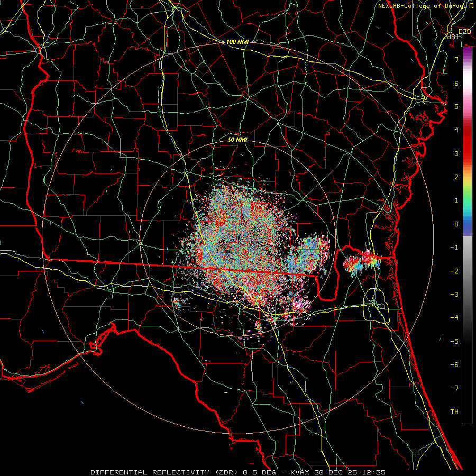The image size is (476, 476).
Task: Click the 7 value on the color scale
Action: 456,59
